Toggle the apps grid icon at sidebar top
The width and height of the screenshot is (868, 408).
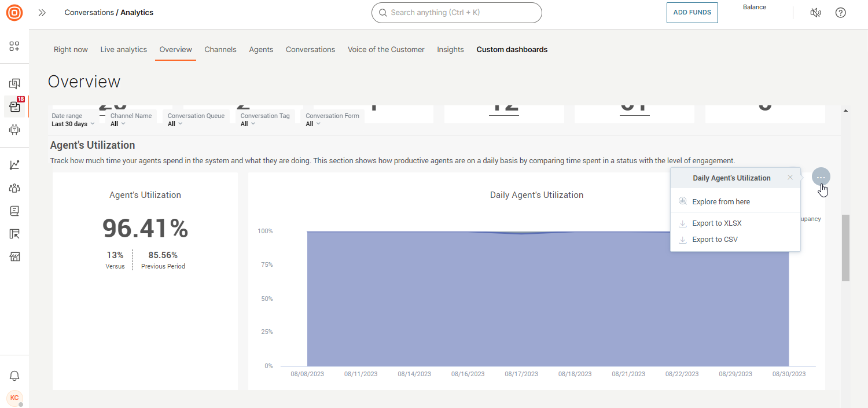click(14, 46)
